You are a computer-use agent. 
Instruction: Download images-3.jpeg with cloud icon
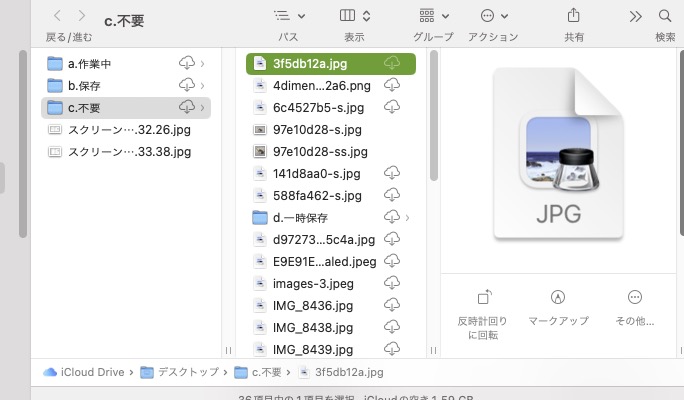pyautogui.click(x=392, y=283)
